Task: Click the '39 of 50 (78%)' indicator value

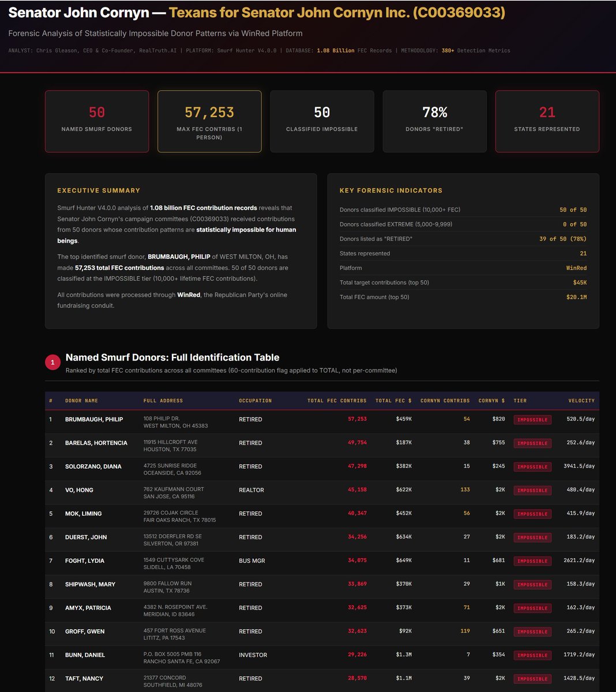Action: (x=563, y=239)
